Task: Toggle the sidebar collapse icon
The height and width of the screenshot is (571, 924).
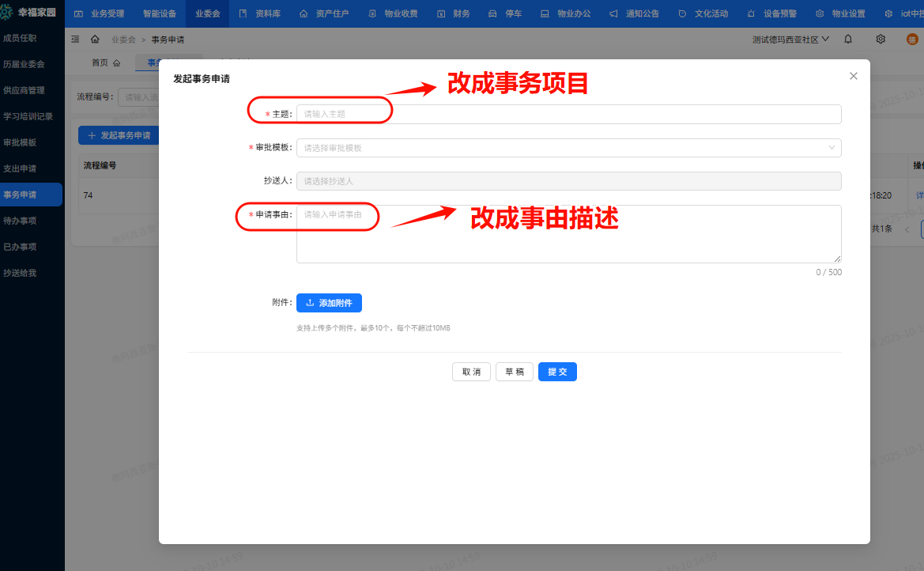Action: click(75, 40)
